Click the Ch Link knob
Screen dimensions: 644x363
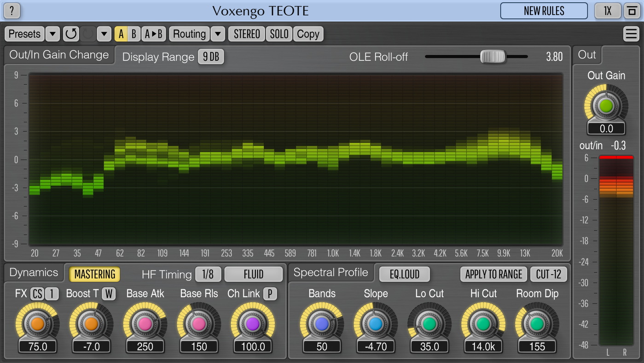click(x=253, y=324)
